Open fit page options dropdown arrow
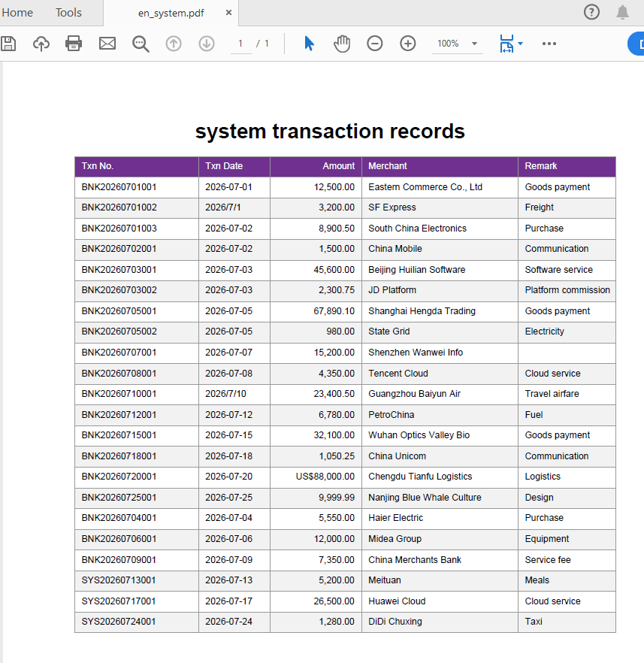The image size is (644, 663). tap(520, 44)
